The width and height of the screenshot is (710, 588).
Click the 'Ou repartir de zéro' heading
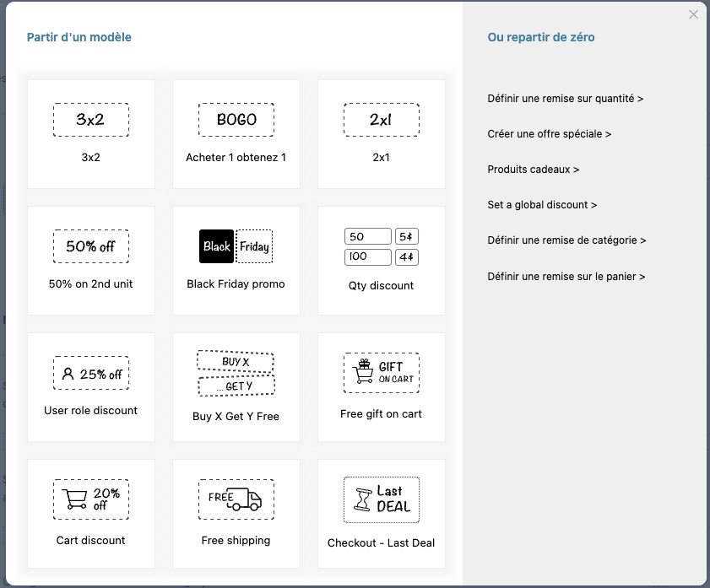click(x=541, y=37)
